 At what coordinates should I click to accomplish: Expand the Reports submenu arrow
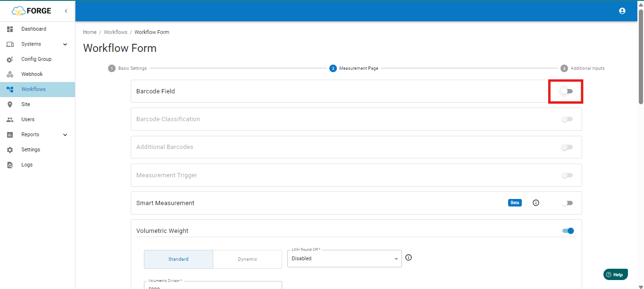click(65, 135)
